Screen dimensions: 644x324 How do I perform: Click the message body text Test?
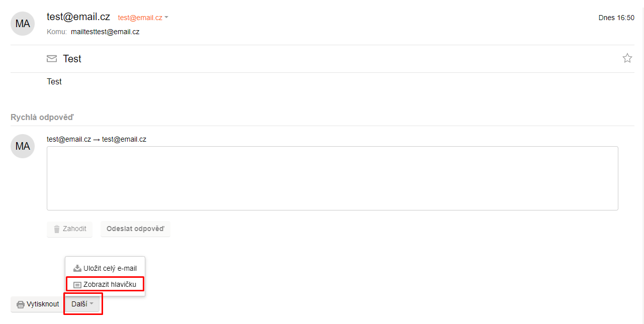[x=54, y=81]
